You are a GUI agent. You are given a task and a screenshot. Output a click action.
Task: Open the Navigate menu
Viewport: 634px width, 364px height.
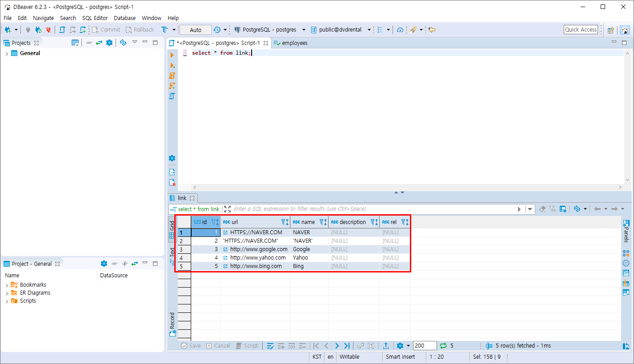[x=44, y=18]
